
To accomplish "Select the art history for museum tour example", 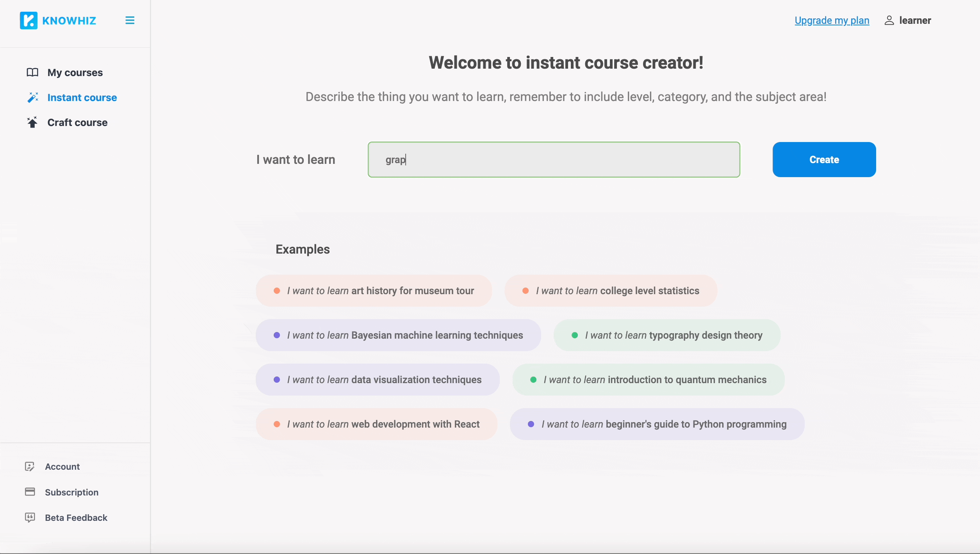I will pyautogui.click(x=373, y=290).
